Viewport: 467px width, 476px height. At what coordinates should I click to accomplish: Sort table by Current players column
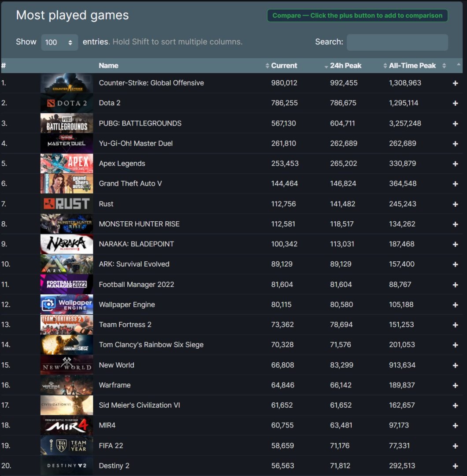tap(284, 66)
